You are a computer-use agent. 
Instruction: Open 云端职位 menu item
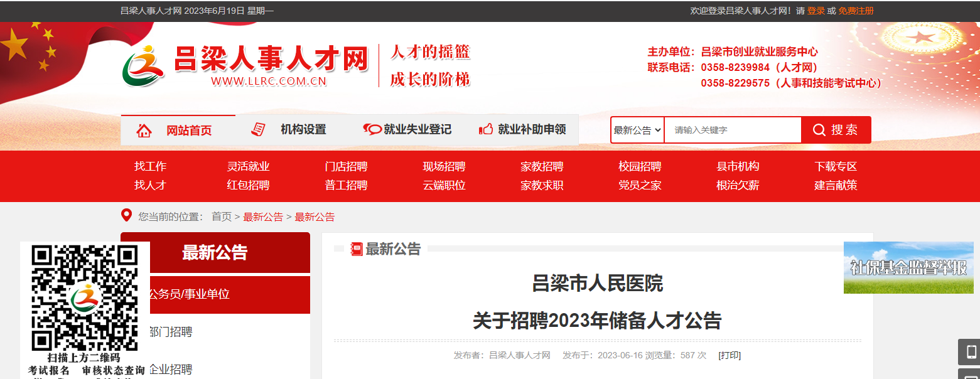point(444,185)
